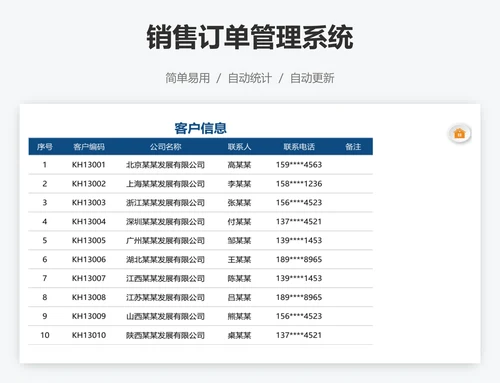
Task: Click the 自动统计 subtitle text
Action: pos(250,78)
